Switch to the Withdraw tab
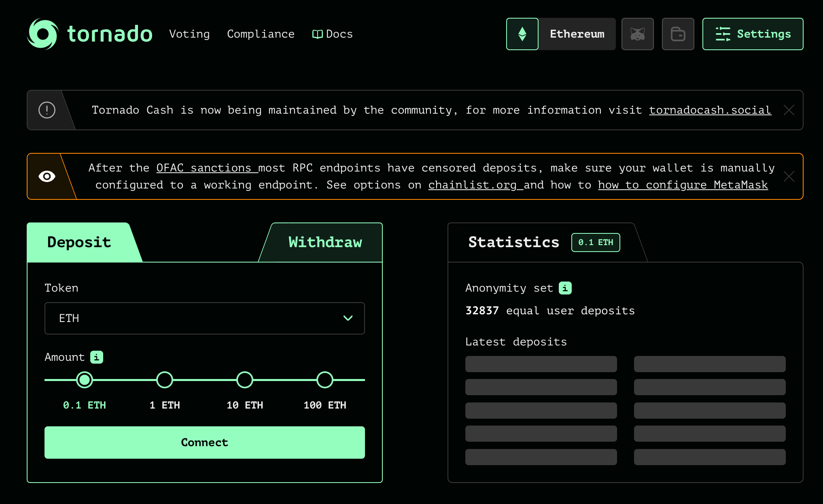Viewport: 823px width, 504px height. [x=325, y=242]
